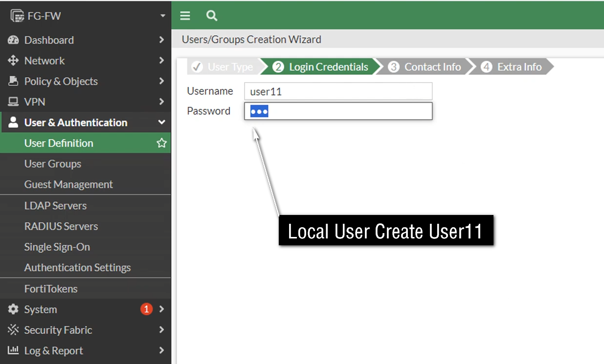Open the Policy & Objects menu
The image size is (604, 364).
[x=86, y=81]
